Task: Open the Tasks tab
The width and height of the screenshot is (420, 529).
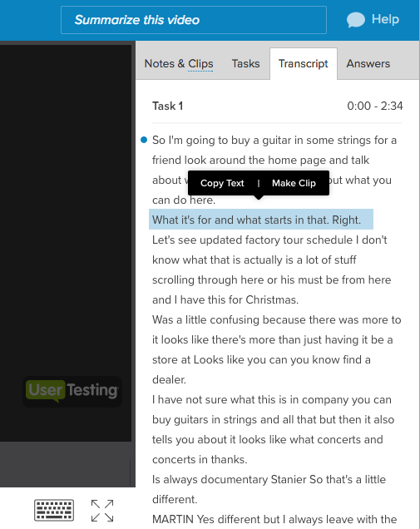Action: pos(245,63)
